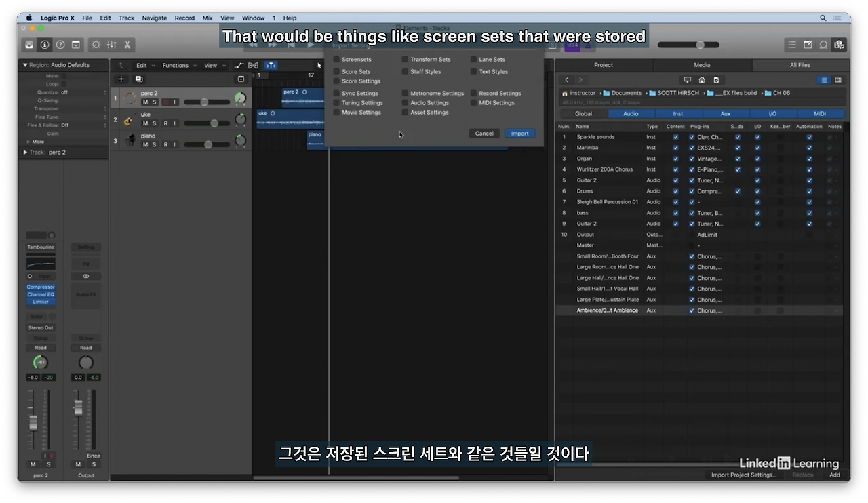Click Add button at browser bottom
868x503 pixels.
(835, 475)
